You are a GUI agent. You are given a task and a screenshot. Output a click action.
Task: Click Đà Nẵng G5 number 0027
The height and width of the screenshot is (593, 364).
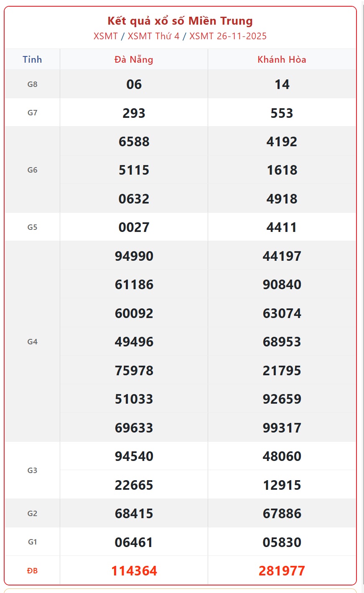pos(134,227)
